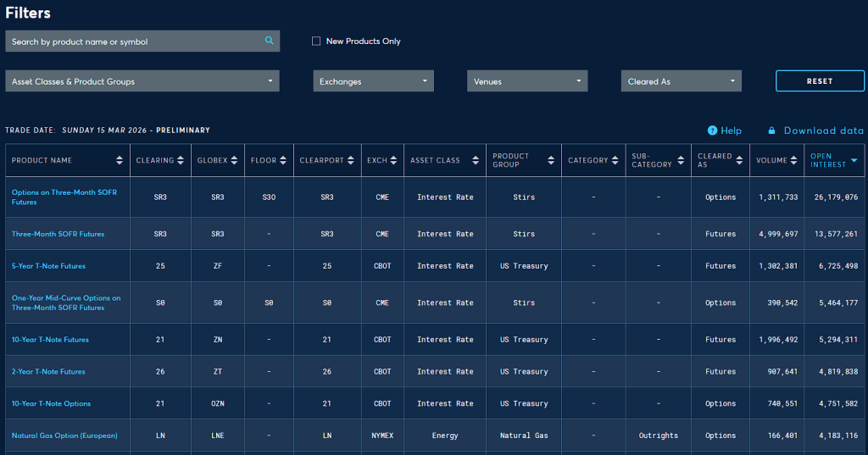The width and height of the screenshot is (868, 455).
Task: Toggle Open Interest descending sort arrow
Action: pyautogui.click(x=854, y=160)
